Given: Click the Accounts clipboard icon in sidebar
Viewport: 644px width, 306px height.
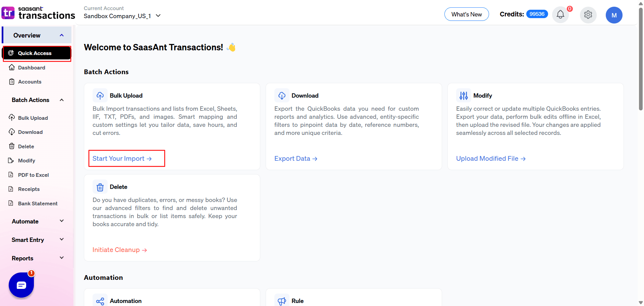Looking at the screenshot, I should pyautogui.click(x=12, y=82).
